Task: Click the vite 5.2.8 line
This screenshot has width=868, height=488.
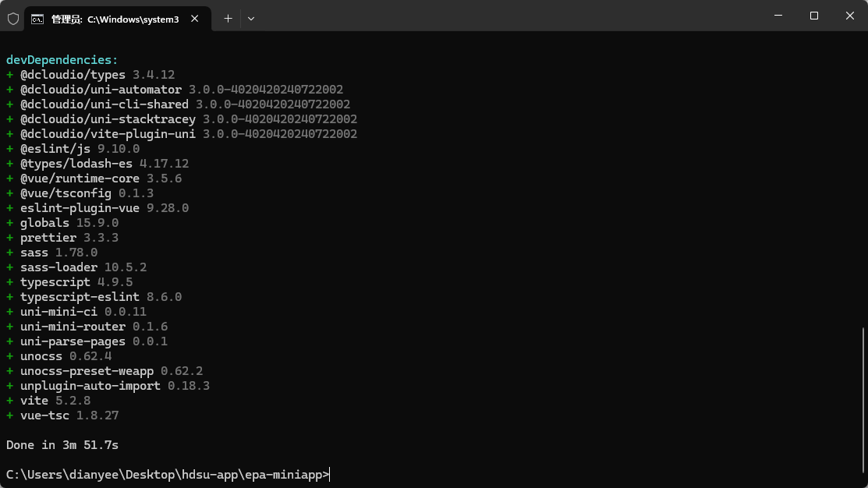Action: tap(58, 400)
